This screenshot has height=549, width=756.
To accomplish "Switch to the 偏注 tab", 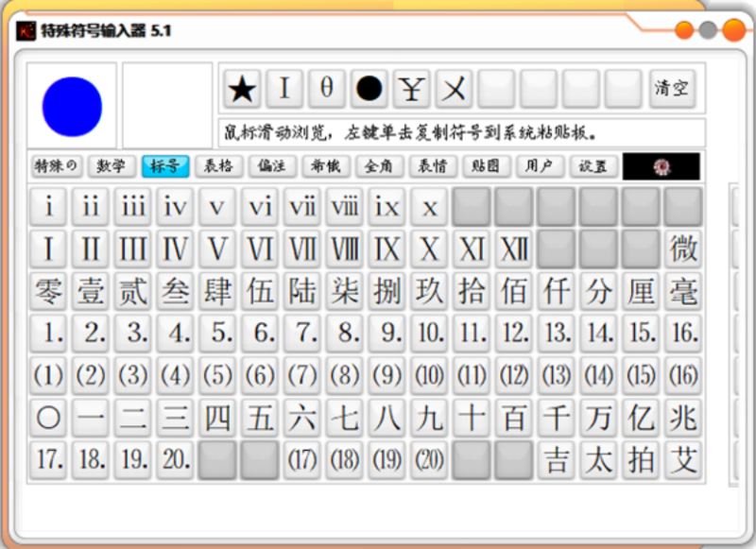I will coord(272,166).
